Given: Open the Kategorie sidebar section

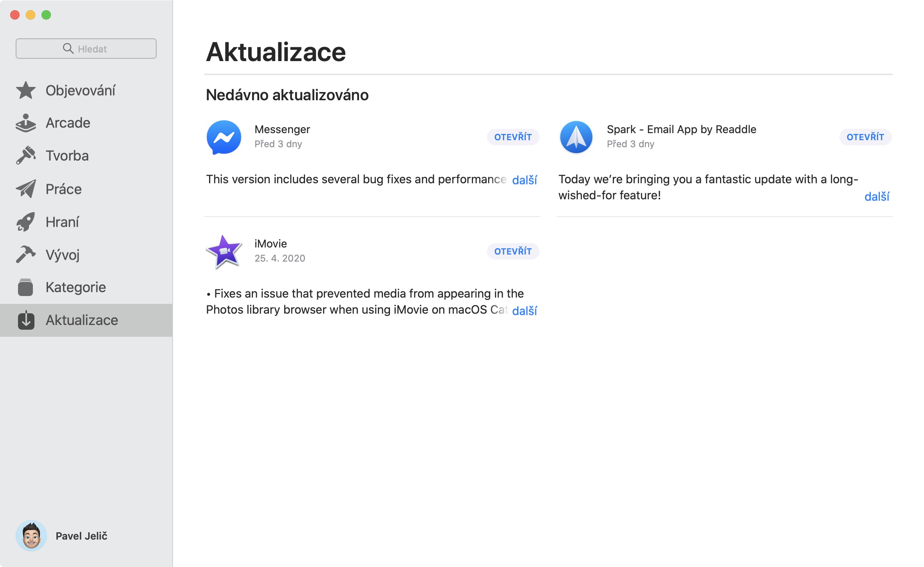Looking at the screenshot, I should click(x=75, y=287).
